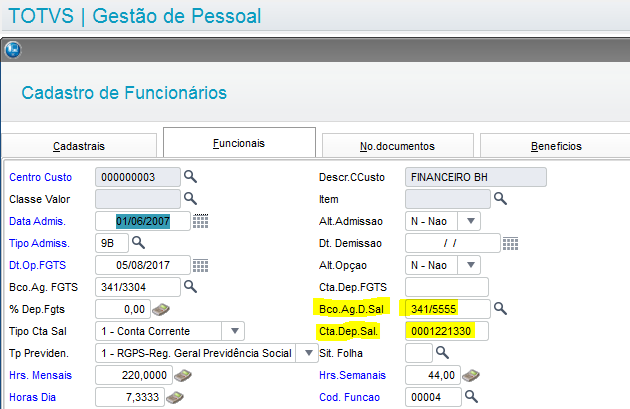Click the TOTVS globe icon in title bar
630x409 pixels.
[13, 50]
